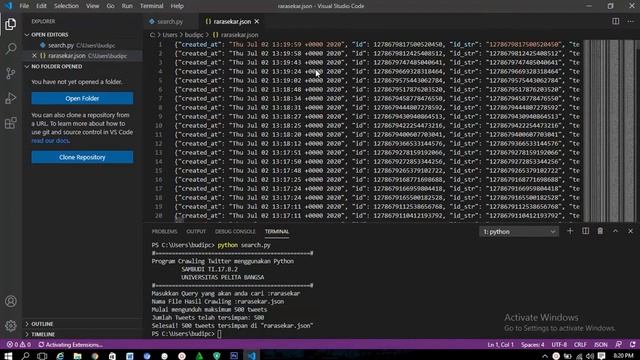Open the View menu
This screenshot has height=360, width=640.
93,6
